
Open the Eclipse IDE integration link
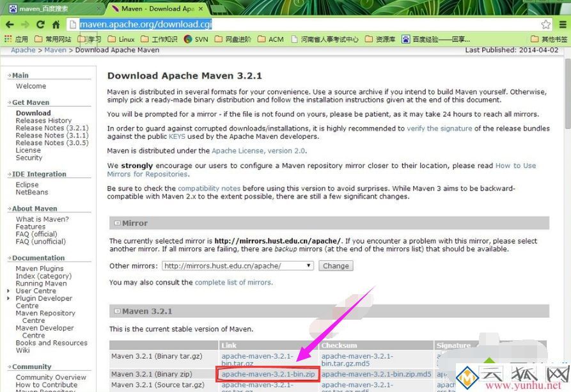27,185
